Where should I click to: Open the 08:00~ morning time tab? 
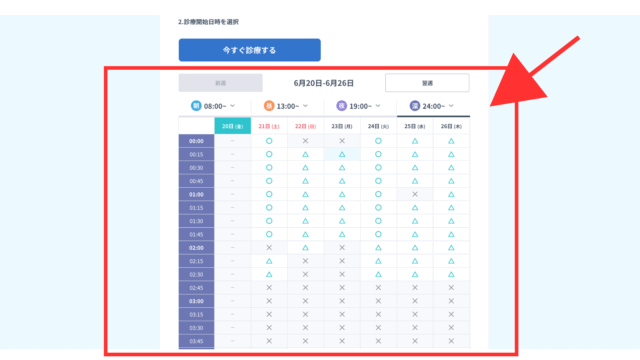[213, 106]
